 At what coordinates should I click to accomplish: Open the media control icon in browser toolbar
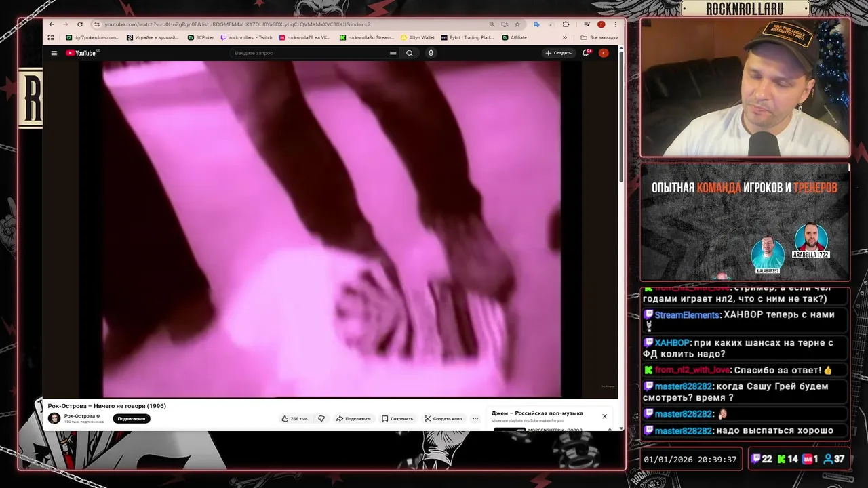[x=587, y=24]
